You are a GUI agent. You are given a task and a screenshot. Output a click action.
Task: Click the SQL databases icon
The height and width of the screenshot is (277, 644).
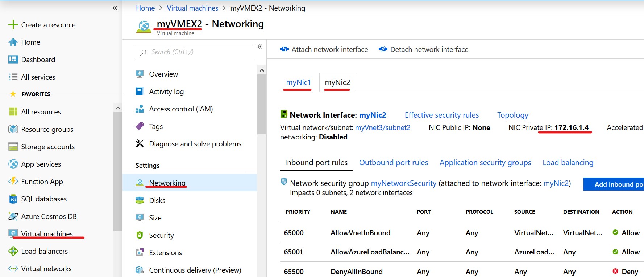point(13,199)
